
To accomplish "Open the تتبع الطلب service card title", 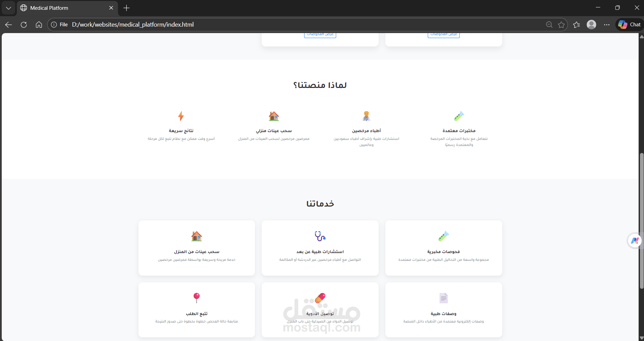I will click(197, 314).
